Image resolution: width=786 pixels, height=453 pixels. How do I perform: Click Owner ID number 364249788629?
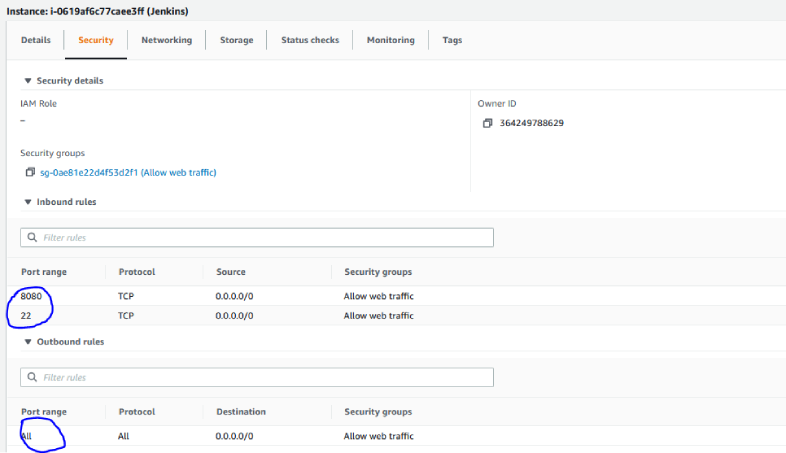pyautogui.click(x=531, y=123)
